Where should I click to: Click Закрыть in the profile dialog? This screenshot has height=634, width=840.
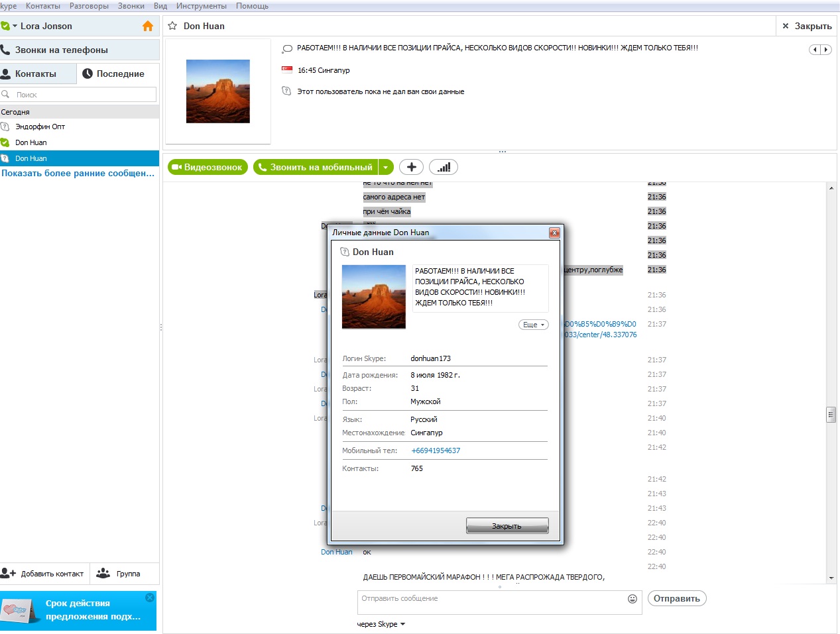coord(507,526)
